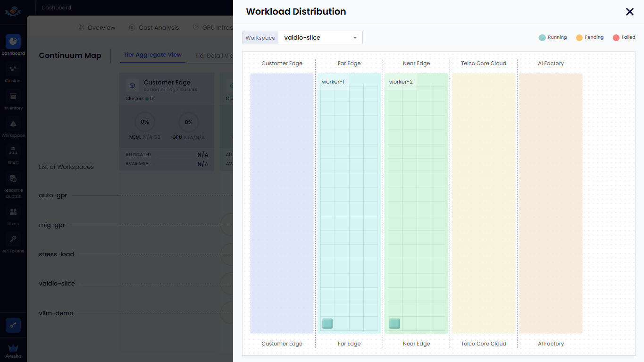
Task: Click the Failed legend color swatch
Action: (616, 38)
